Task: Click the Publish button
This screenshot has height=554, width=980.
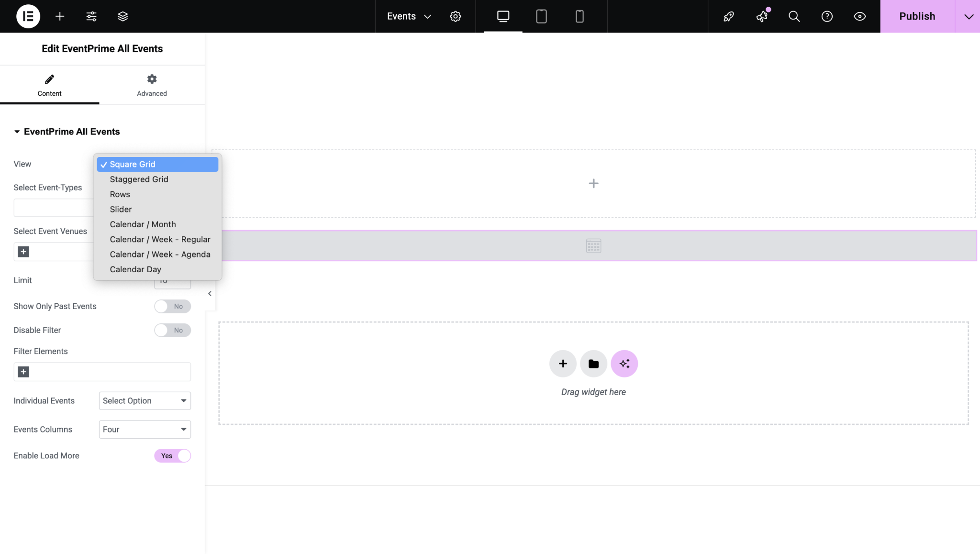Action: (916, 16)
